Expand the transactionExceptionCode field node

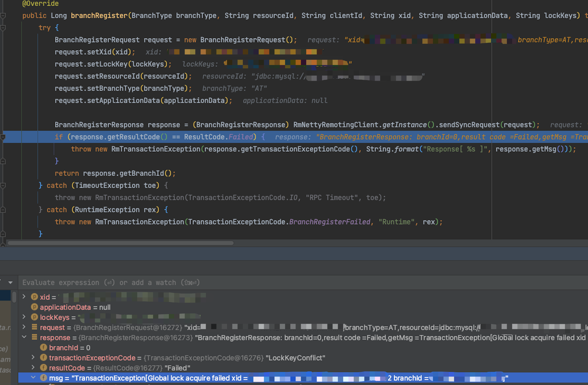click(33, 357)
